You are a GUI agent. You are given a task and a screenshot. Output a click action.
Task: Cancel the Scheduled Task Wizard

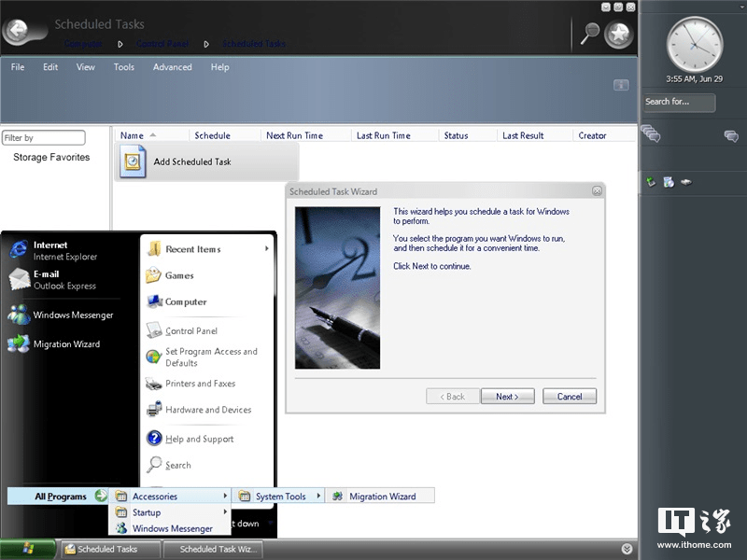569,396
